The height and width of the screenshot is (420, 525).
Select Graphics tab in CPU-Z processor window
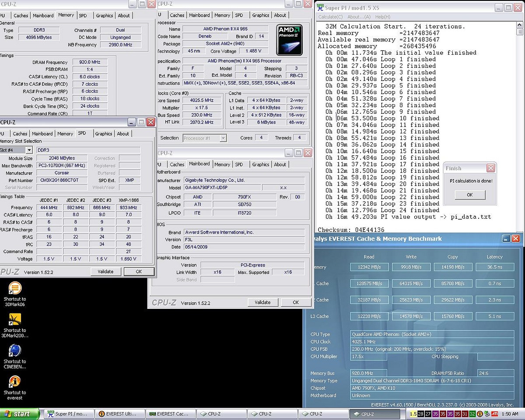click(x=261, y=15)
